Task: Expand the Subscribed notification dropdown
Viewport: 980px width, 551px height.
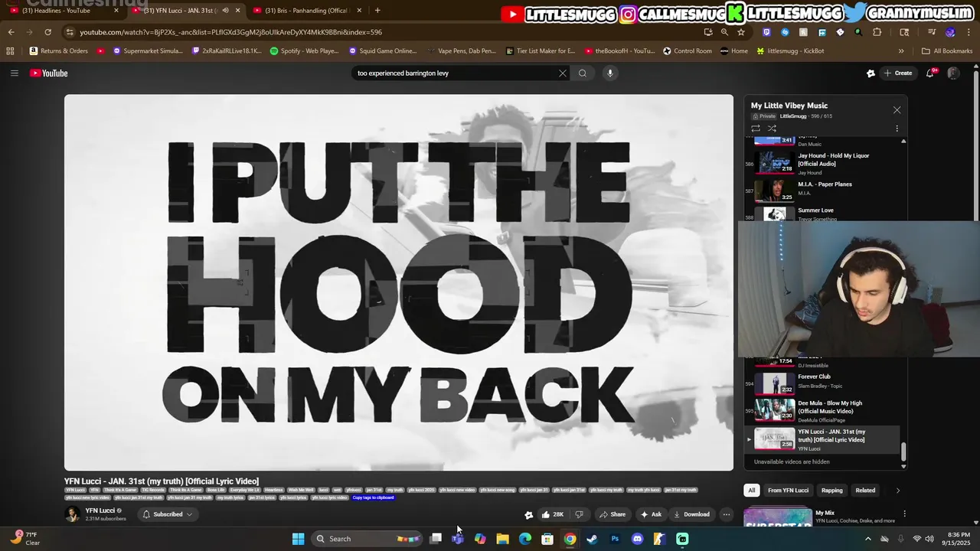Action: 167,514
